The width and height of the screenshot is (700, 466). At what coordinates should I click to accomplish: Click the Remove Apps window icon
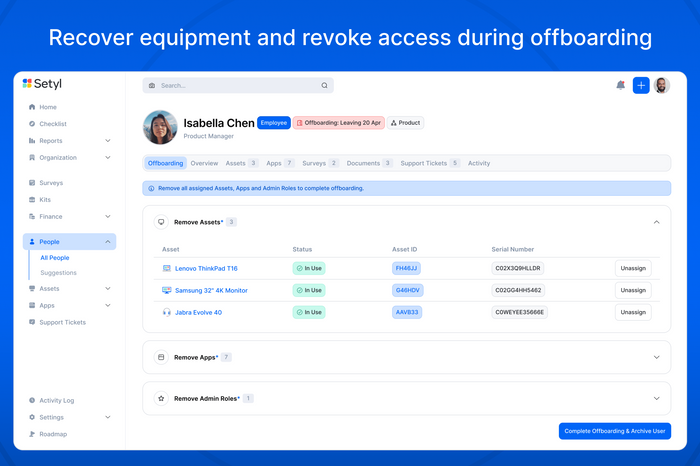[x=161, y=357]
